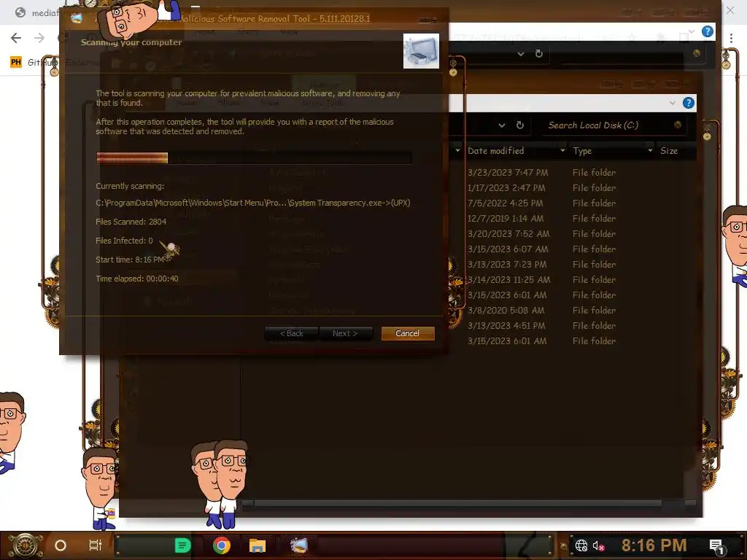
Task: Click the computer image in the scan dialog
Action: point(421,51)
